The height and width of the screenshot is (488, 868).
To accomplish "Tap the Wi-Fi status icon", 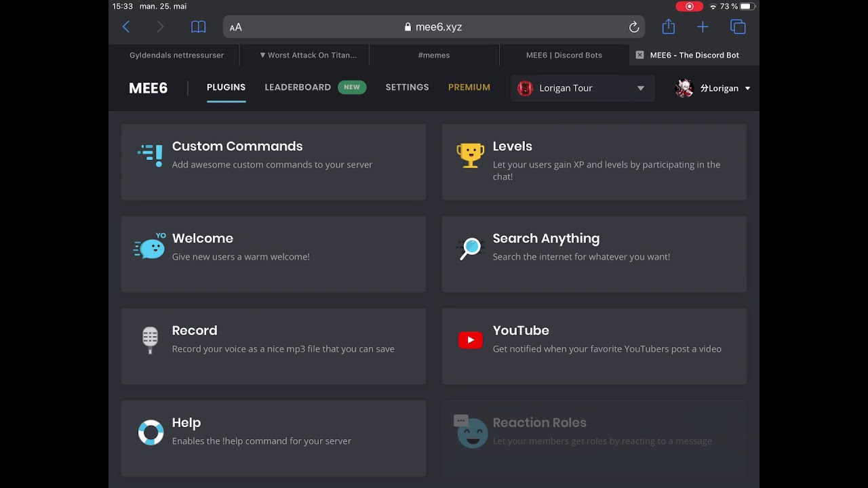I will [x=713, y=6].
